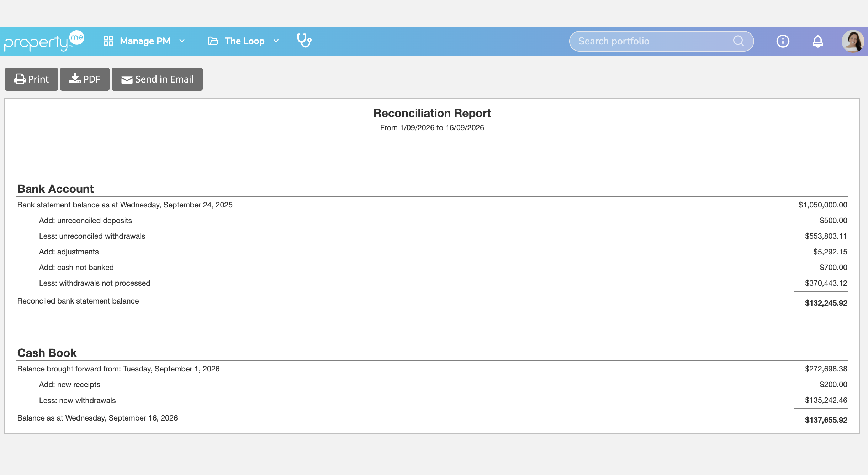Print the reconciliation report

(x=31, y=79)
